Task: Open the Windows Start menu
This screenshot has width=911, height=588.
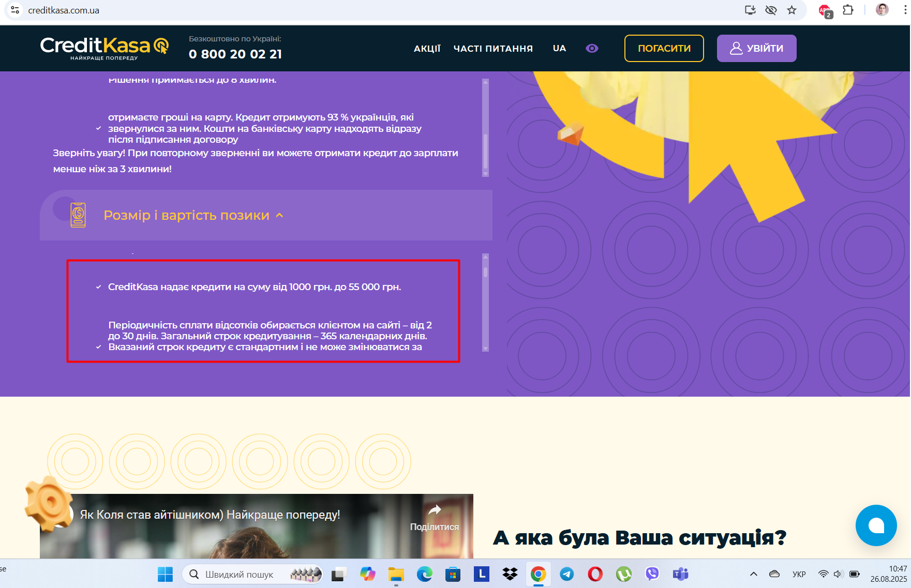Action: [x=165, y=574]
